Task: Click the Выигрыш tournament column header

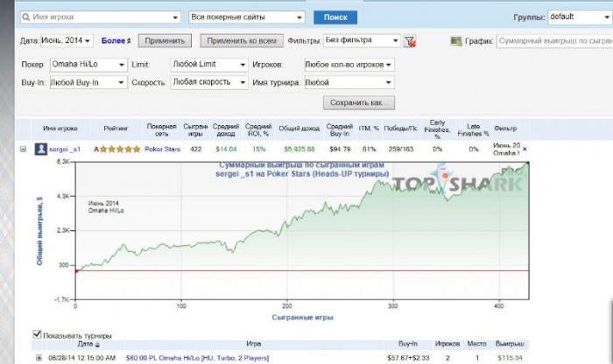Action: (510, 344)
